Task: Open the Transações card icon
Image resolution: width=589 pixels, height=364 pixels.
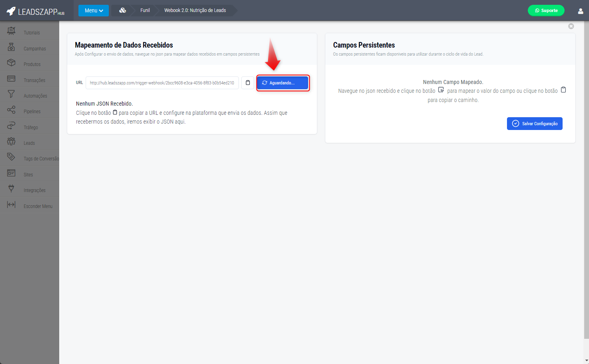Action: click(x=11, y=78)
